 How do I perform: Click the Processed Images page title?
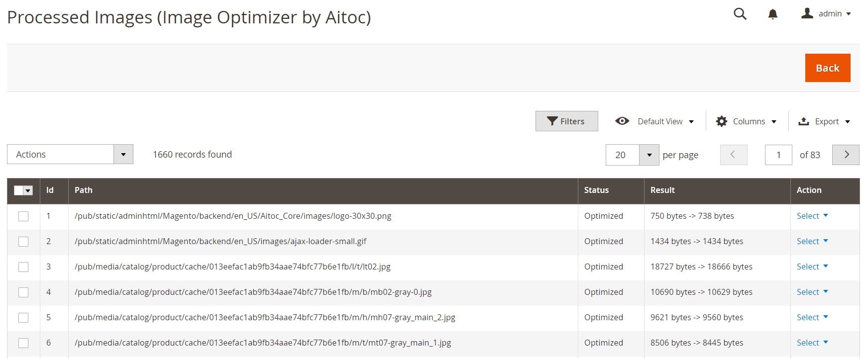coord(189,17)
